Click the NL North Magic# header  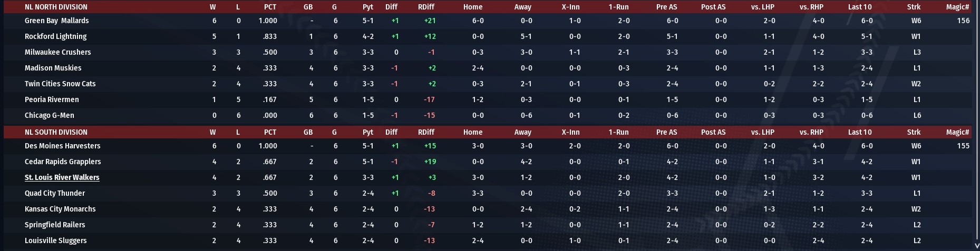(957, 7)
